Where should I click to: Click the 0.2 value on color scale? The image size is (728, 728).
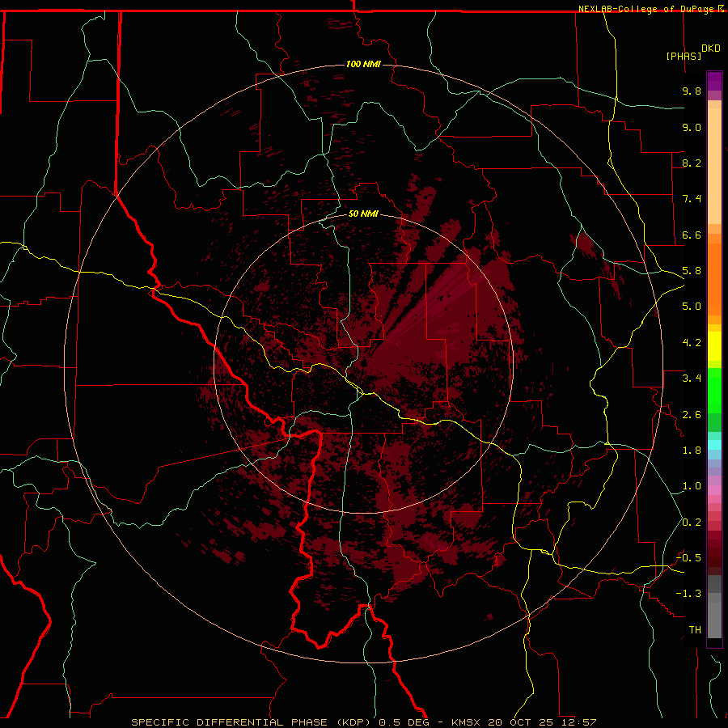click(692, 523)
